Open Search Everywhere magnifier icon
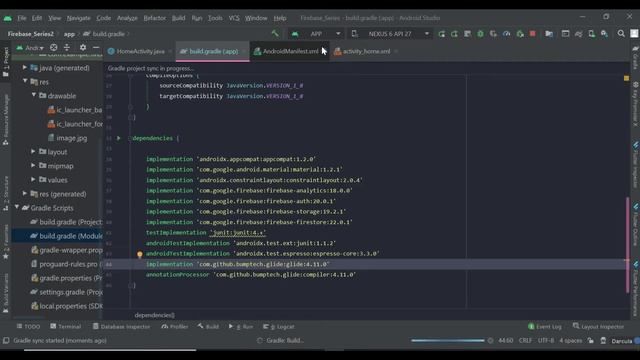This screenshot has height=360, width=640. click(x=621, y=34)
